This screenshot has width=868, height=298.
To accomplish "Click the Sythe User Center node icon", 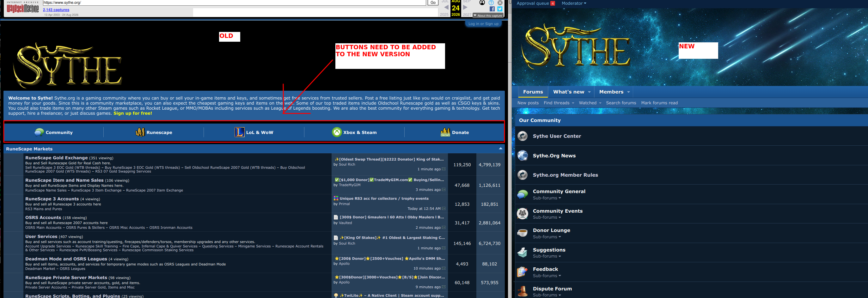I will pos(523,136).
